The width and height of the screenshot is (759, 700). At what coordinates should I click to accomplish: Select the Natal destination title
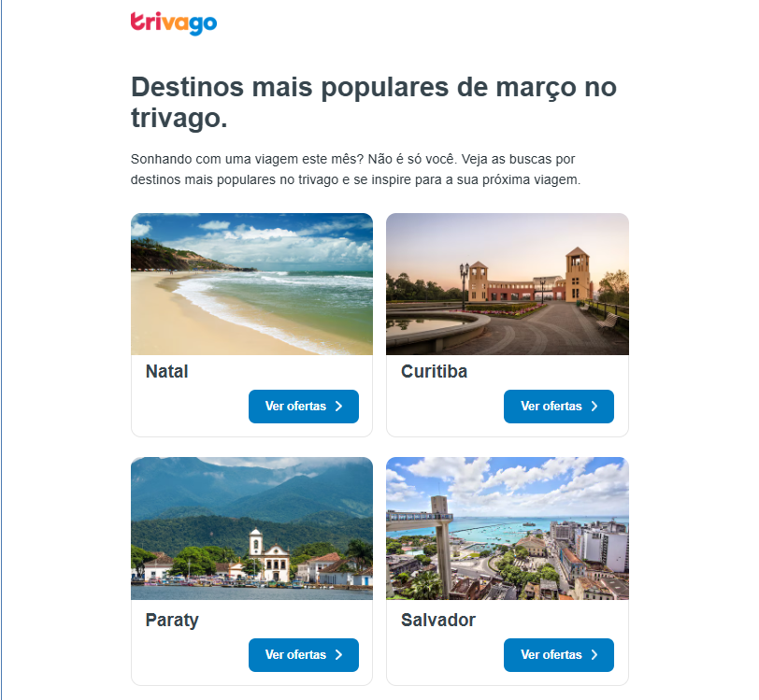click(x=166, y=371)
